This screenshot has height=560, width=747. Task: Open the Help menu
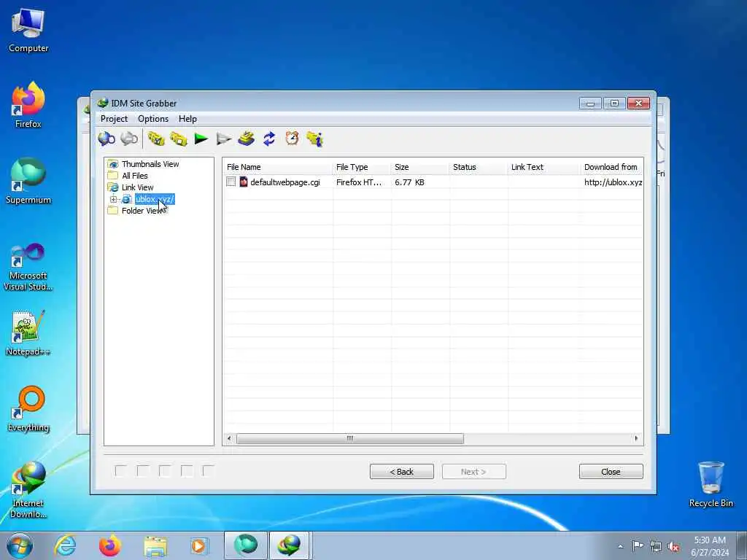pyautogui.click(x=187, y=119)
